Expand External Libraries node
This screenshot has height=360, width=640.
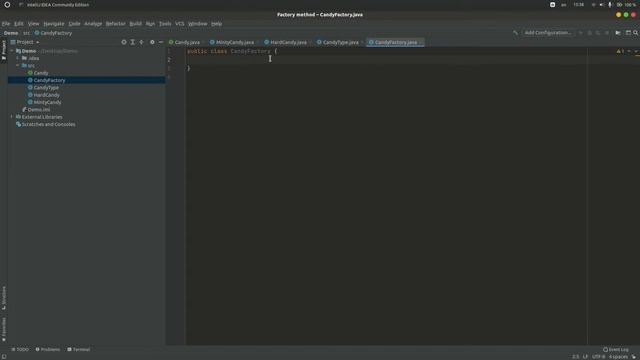click(12, 117)
